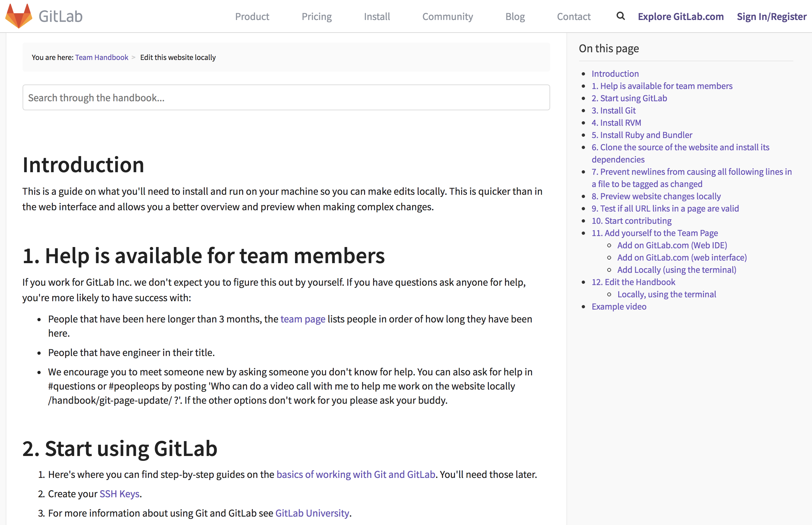Viewport: 812px width, 525px height.
Task: Open the Contact page
Action: pos(573,16)
